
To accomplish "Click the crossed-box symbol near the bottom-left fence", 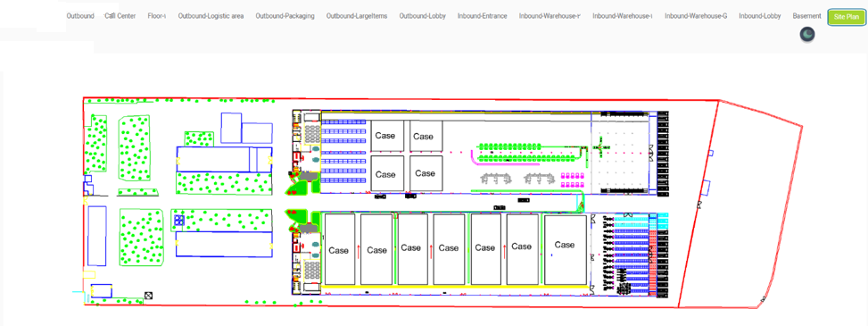I will pyautogui.click(x=148, y=296).
